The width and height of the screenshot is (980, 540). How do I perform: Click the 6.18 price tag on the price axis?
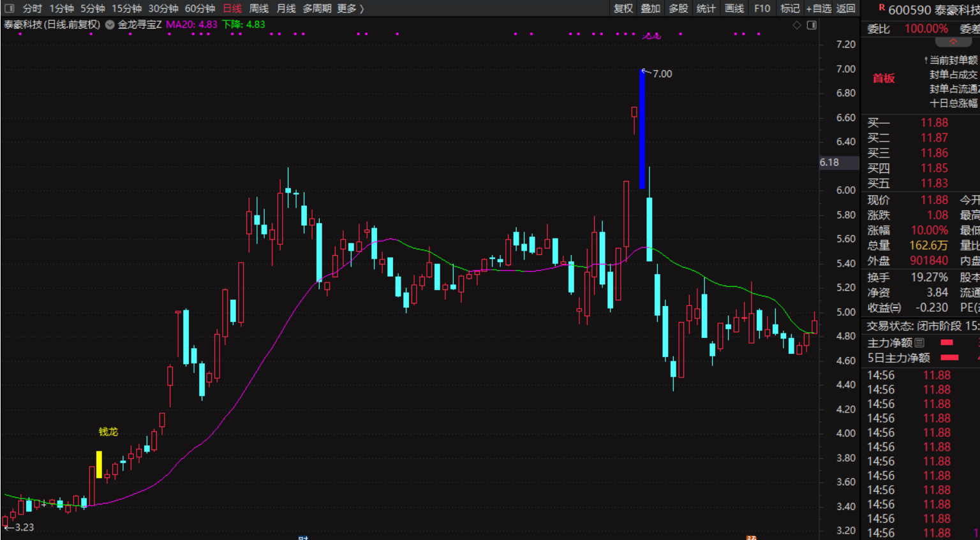pyautogui.click(x=829, y=163)
